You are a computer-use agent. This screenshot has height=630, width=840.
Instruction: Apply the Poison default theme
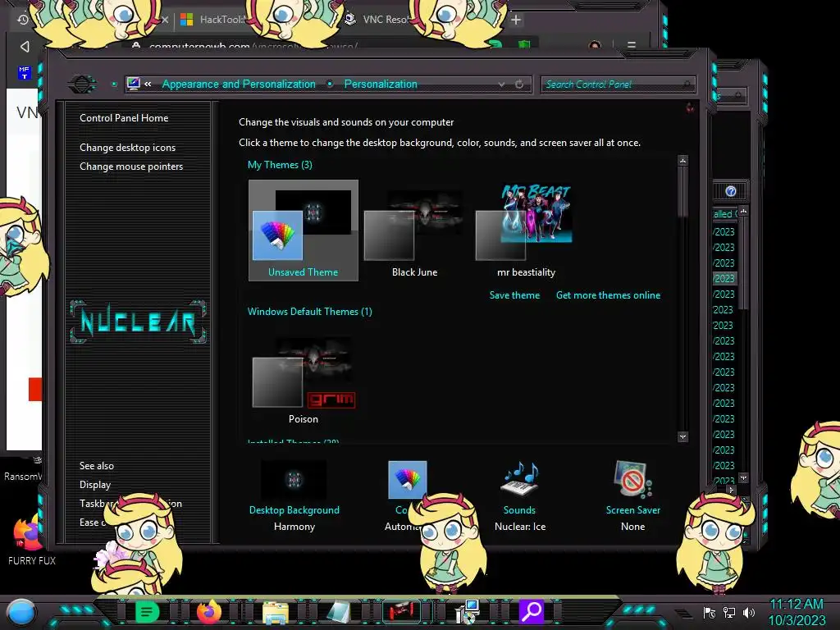coord(304,379)
